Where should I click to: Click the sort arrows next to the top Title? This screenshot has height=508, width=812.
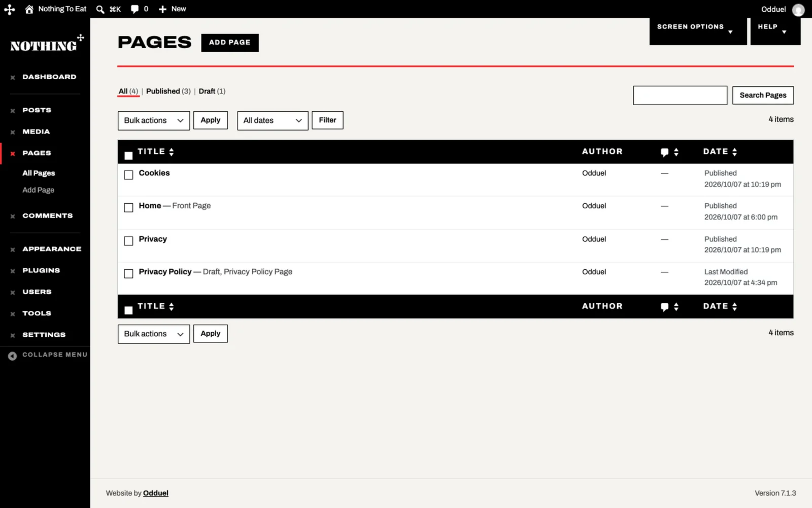point(172,152)
